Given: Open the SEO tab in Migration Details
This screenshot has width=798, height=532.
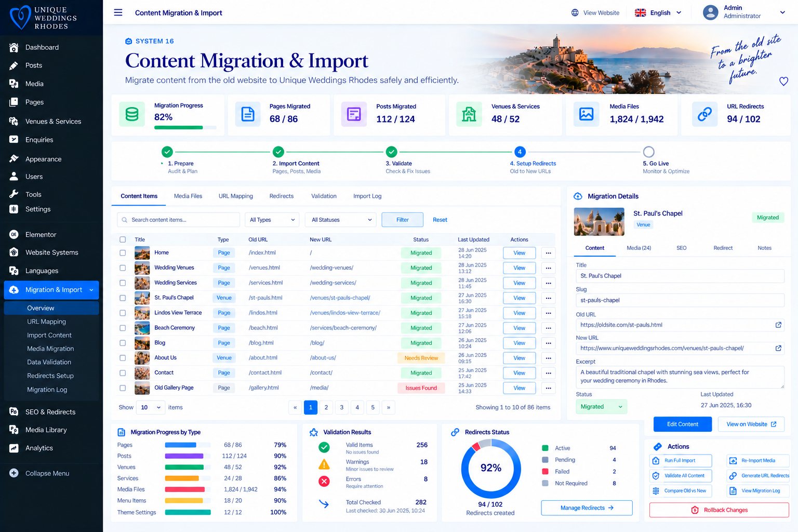Looking at the screenshot, I should (681, 248).
